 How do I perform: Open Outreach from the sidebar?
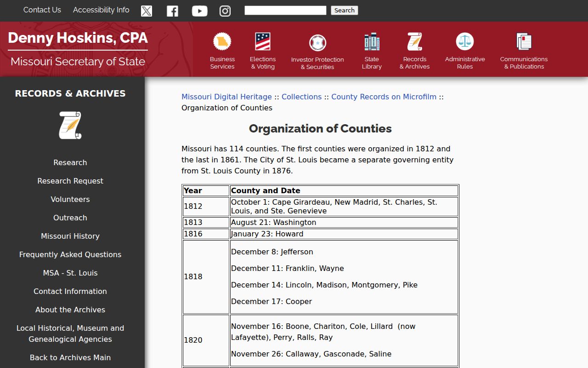[x=70, y=218]
